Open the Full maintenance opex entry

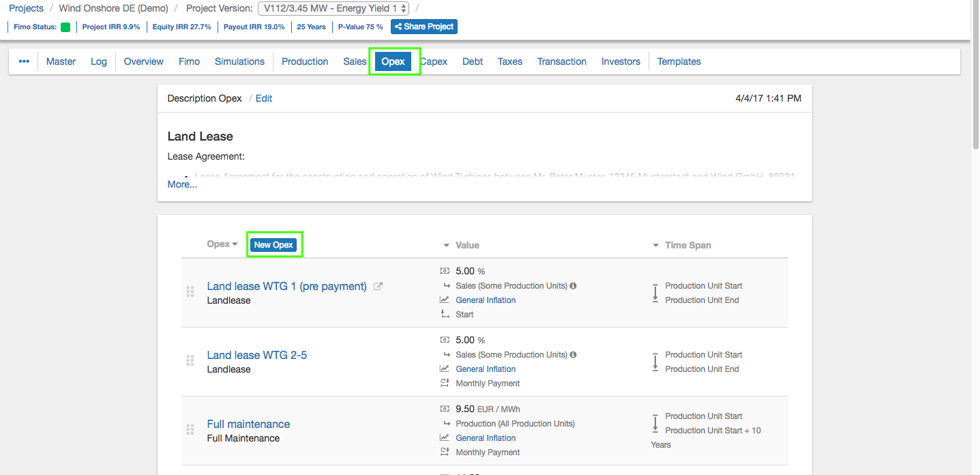pos(248,424)
